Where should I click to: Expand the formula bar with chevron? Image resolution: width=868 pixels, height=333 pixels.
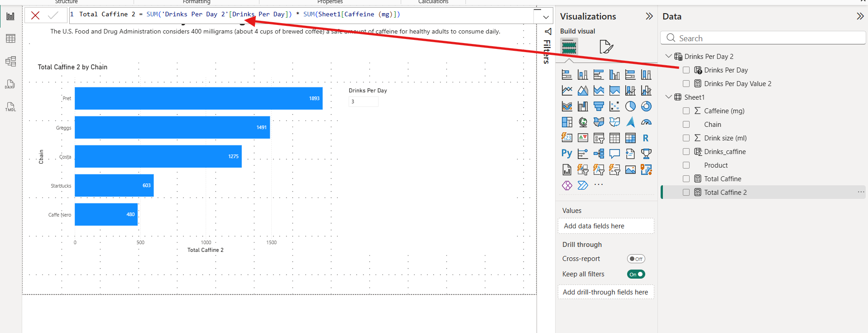tap(546, 17)
